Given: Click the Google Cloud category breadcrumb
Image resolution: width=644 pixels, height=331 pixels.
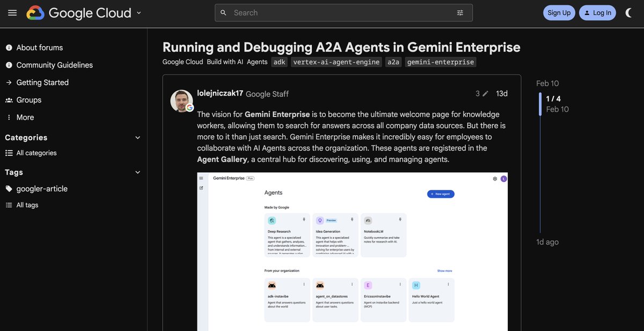Looking at the screenshot, I should (x=183, y=62).
